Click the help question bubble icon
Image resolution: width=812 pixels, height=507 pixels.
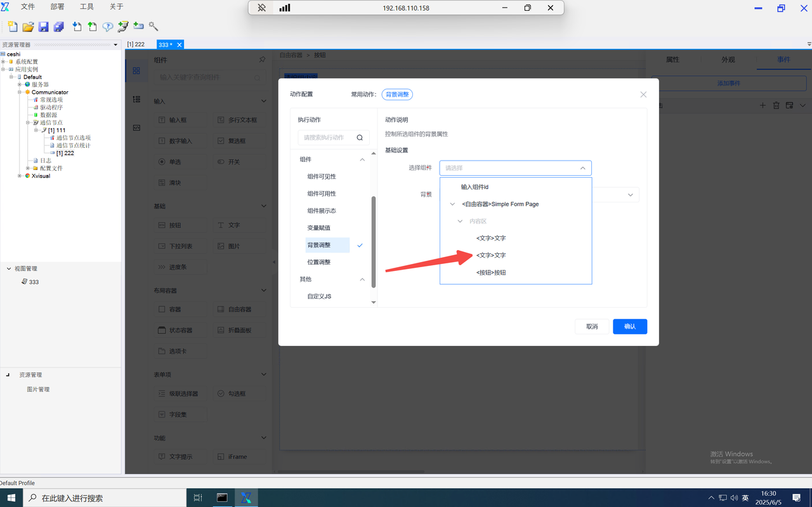(108, 27)
